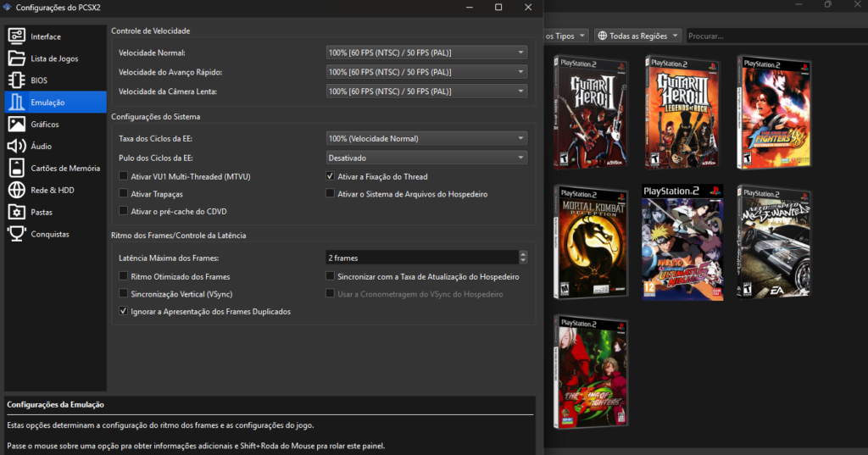The width and height of the screenshot is (868, 455).
Task: Open the Áudio speaker icon
Action: pyautogui.click(x=17, y=146)
